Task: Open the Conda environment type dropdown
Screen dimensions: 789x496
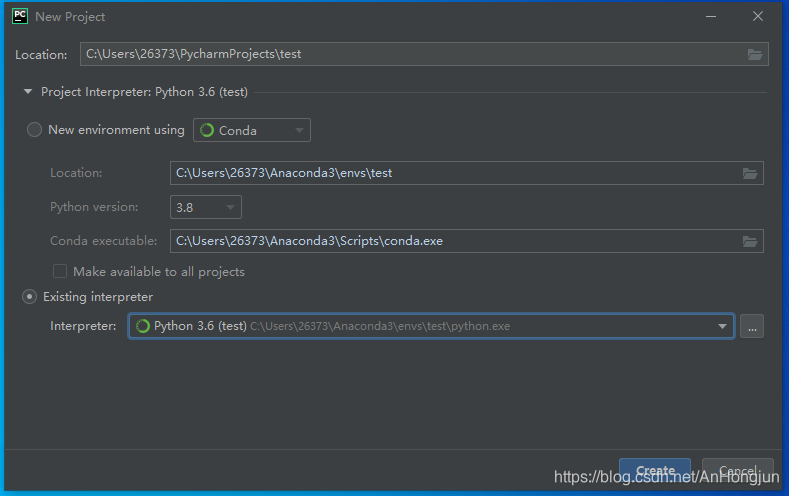Action: tap(252, 130)
